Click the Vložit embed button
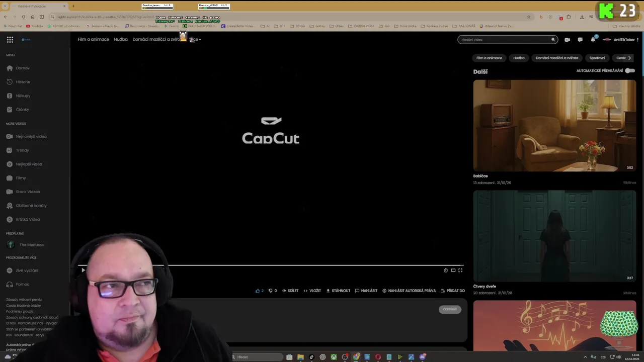 point(312,291)
